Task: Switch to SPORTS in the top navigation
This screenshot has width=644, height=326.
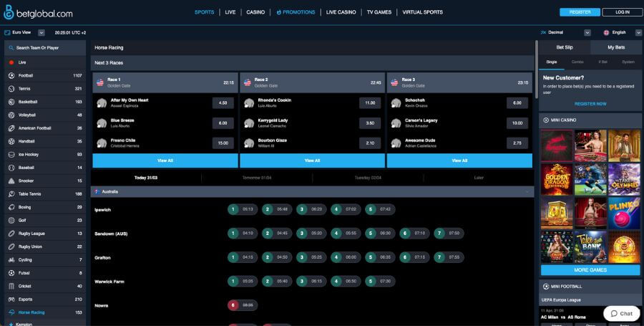Action: [204, 12]
